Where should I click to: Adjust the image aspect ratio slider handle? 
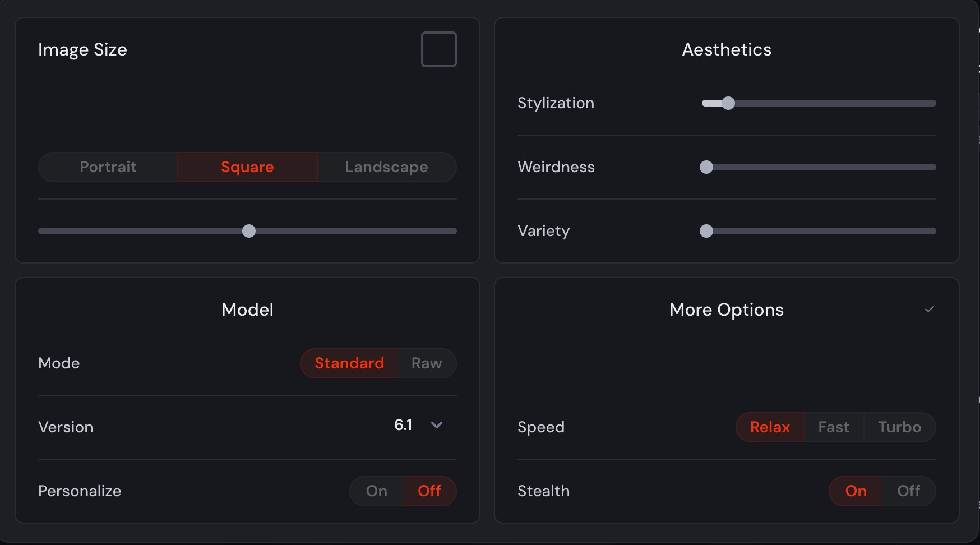(249, 231)
